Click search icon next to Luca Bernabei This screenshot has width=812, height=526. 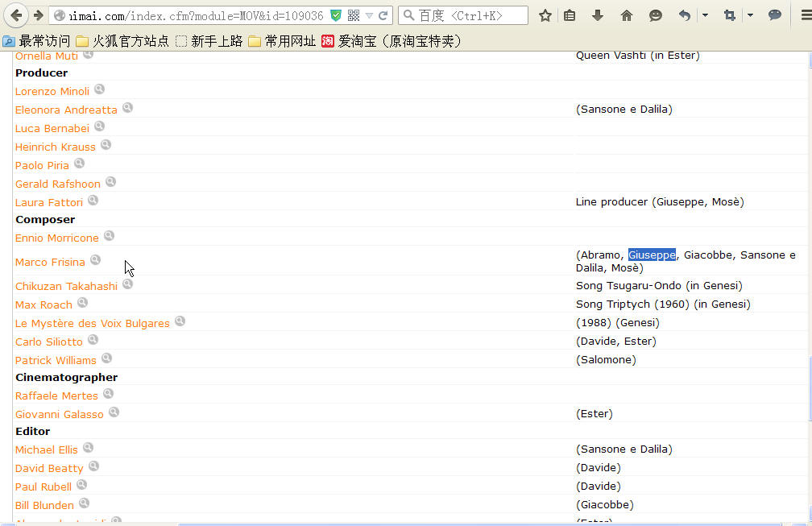click(99, 126)
